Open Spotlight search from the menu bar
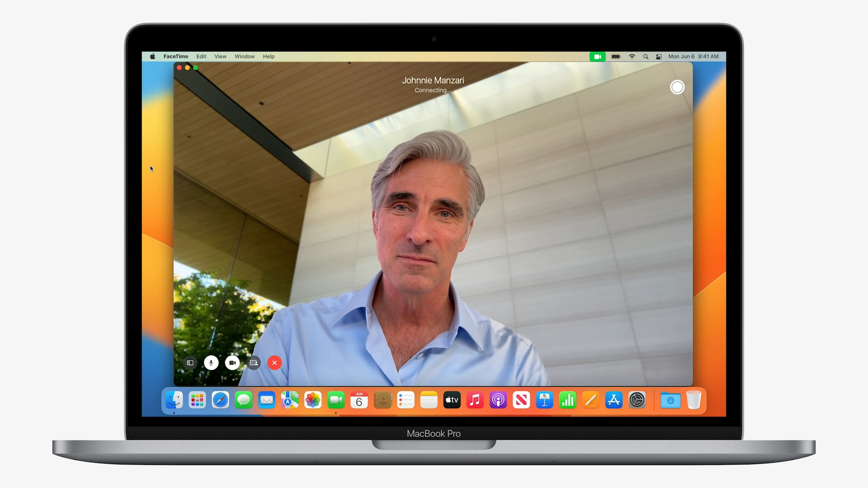 tap(646, 56)
